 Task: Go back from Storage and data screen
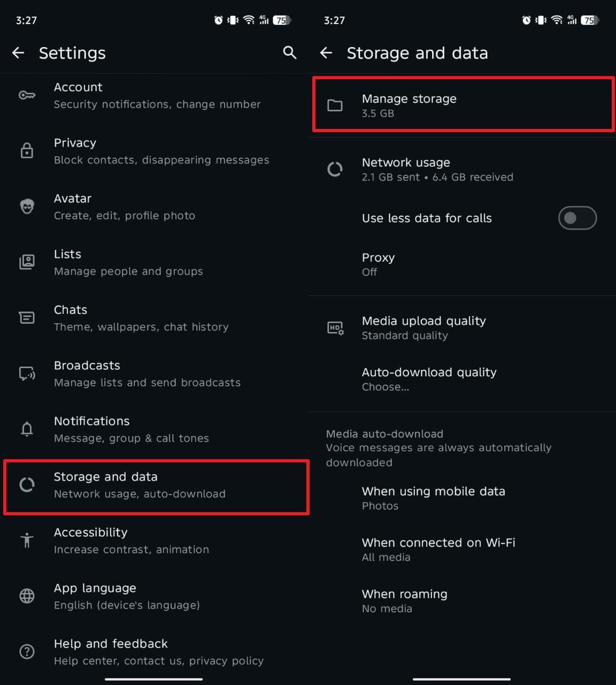coord(326,52)
